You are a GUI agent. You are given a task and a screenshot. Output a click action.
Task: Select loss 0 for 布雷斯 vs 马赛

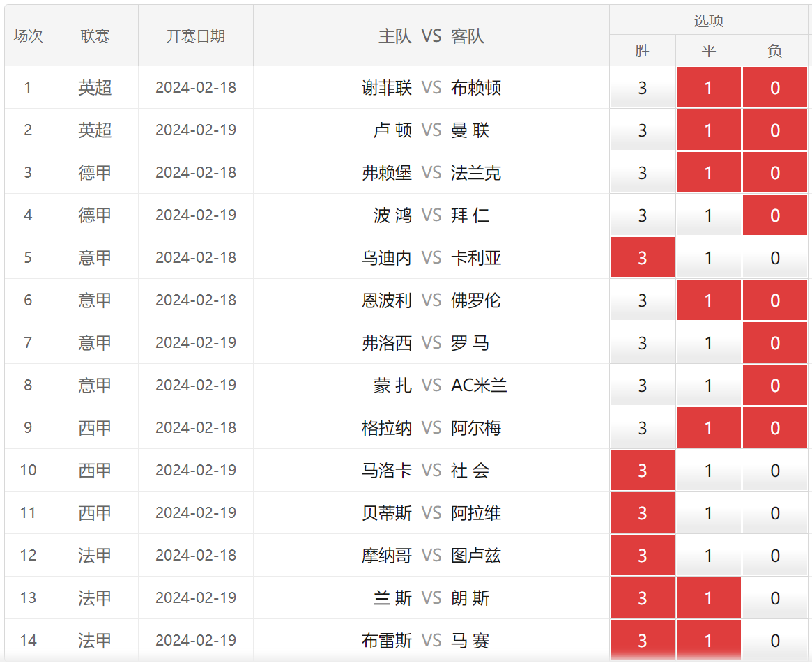click(x=775, y=640)
